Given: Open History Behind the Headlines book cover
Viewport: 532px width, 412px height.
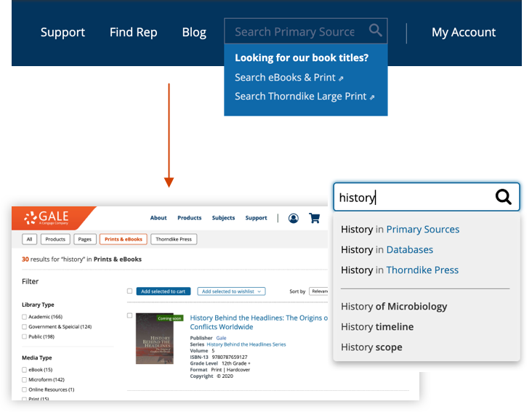Looking at the screenshot, I should pyautogui.click(x=155, y=339).
